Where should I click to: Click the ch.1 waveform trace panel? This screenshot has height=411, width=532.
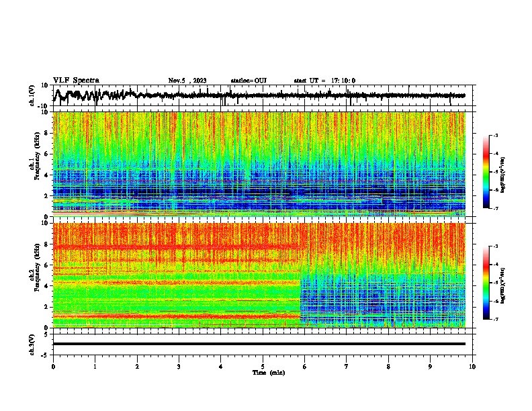tap(264, 95)
